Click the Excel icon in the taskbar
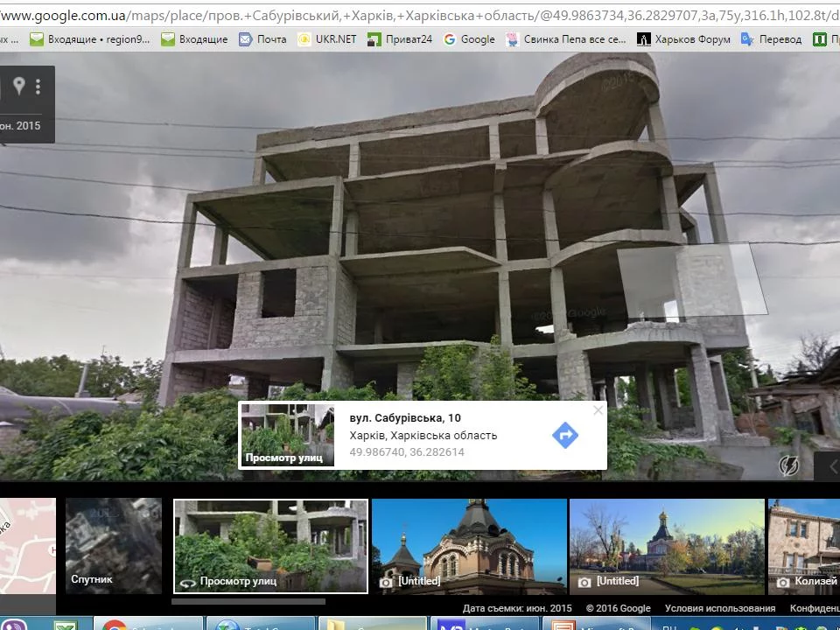This screenshot has height=630, width=840. (x=66, y=625)
